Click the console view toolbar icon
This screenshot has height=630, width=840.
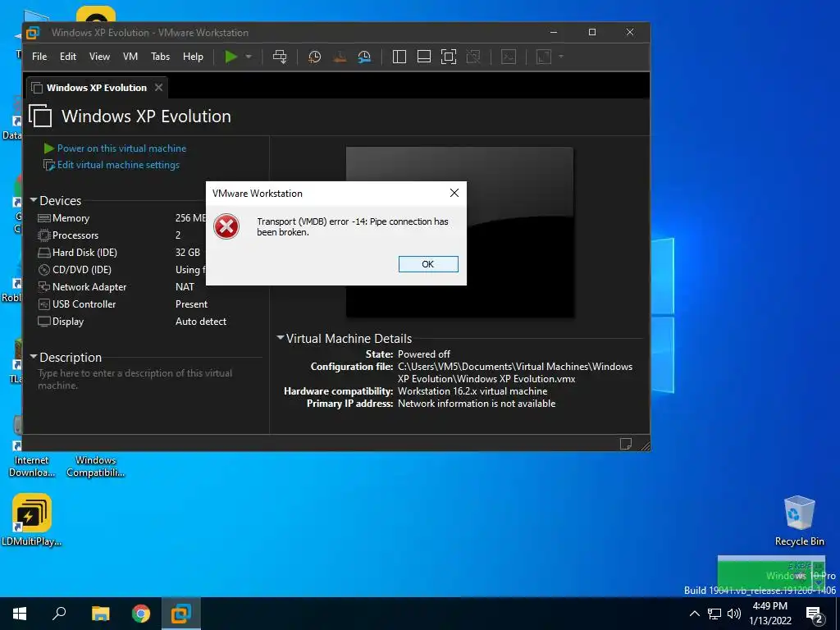(509, 57)
